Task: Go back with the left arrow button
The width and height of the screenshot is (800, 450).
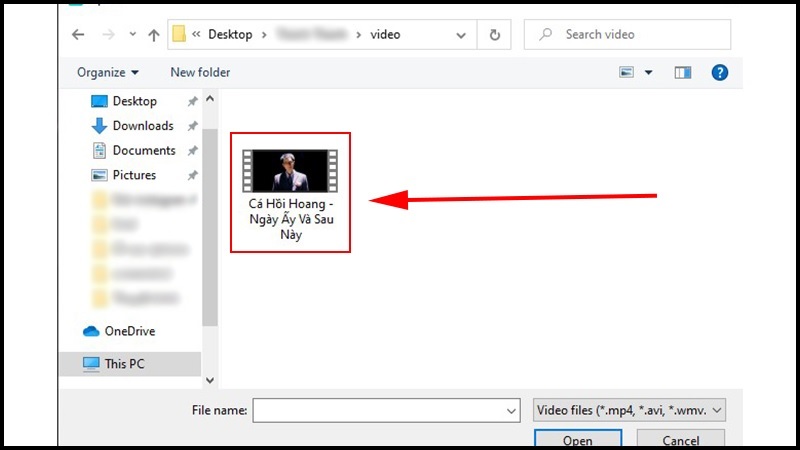Action: pos(78,35)
